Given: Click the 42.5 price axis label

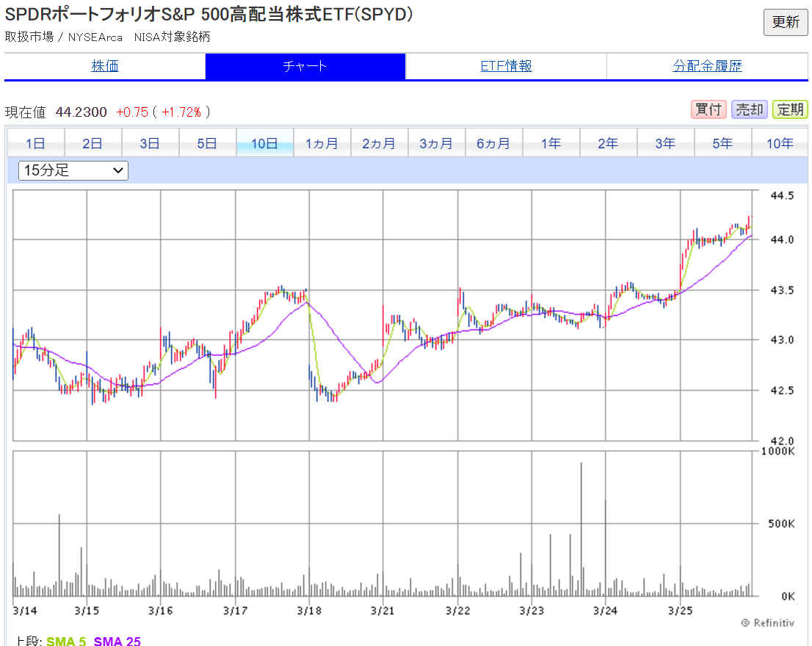Looking at the screenshot, I should point(782,391).
